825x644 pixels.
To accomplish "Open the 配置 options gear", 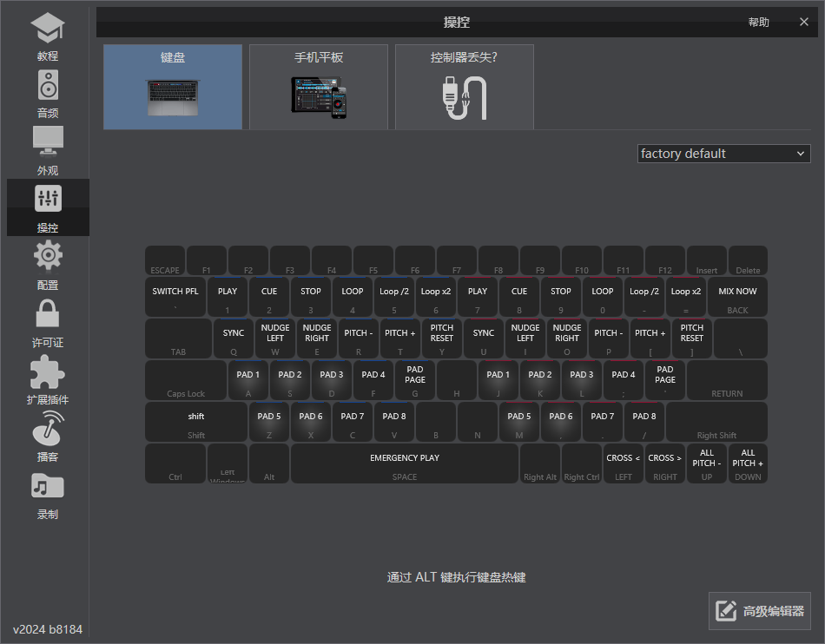I will point(48,265).
